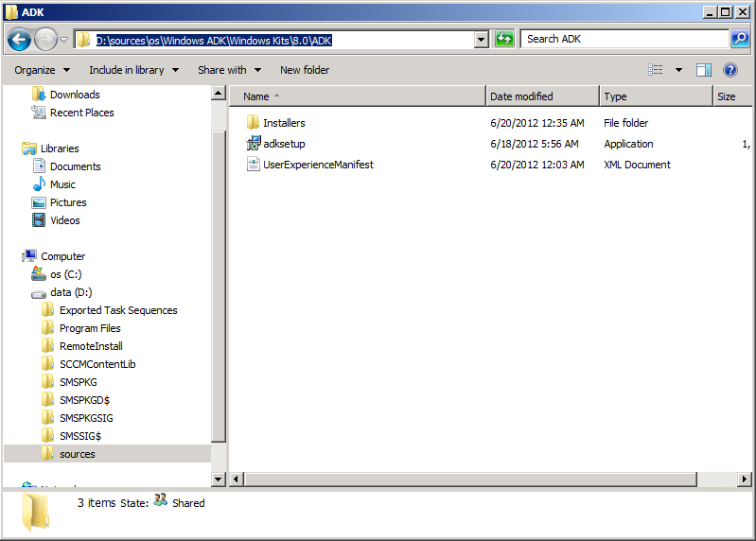Select the Installers folder icon

(253, 122)
